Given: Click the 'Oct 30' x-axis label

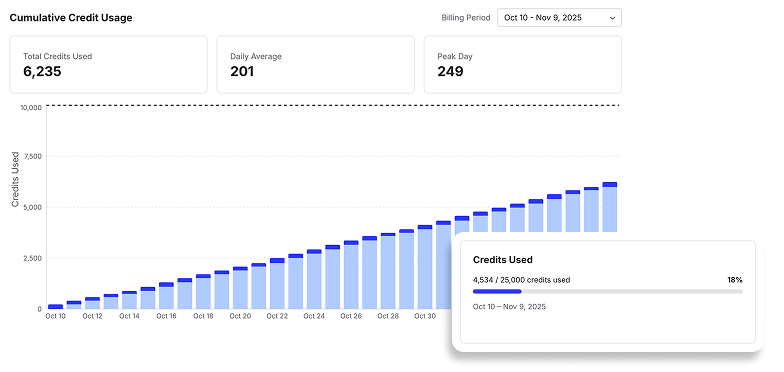Looking at the screenshot, I should pyautogui.click(x=426, y=316).
